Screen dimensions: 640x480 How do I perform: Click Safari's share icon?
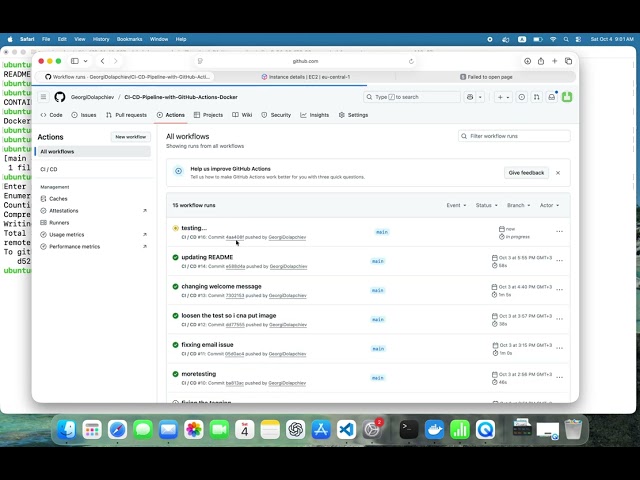(x=541, y=61)
